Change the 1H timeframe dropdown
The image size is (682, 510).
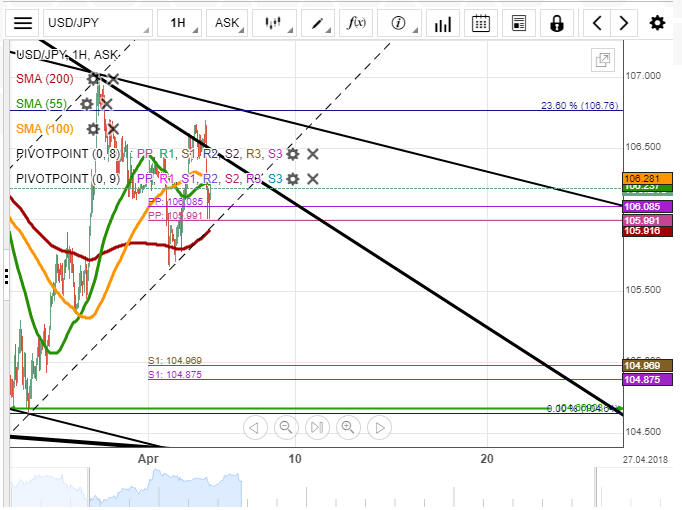pos(180,23)
